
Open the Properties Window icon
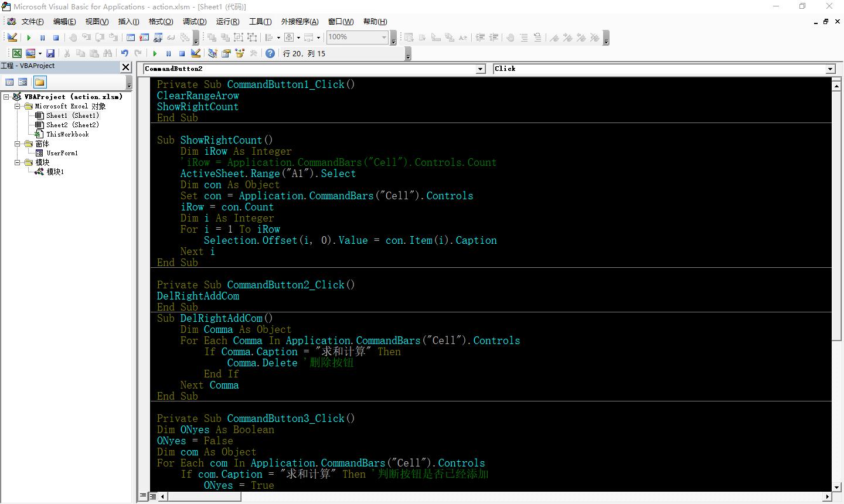coord(226,53)
